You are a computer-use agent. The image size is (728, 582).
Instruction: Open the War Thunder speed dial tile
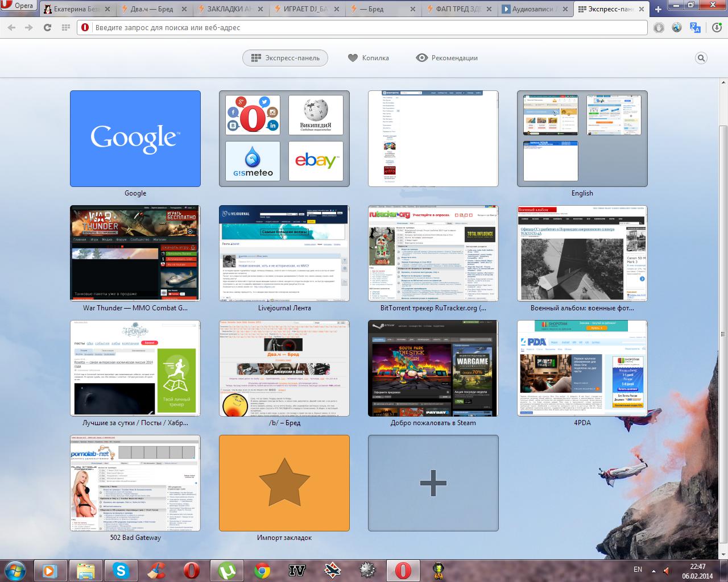[135, 253]
